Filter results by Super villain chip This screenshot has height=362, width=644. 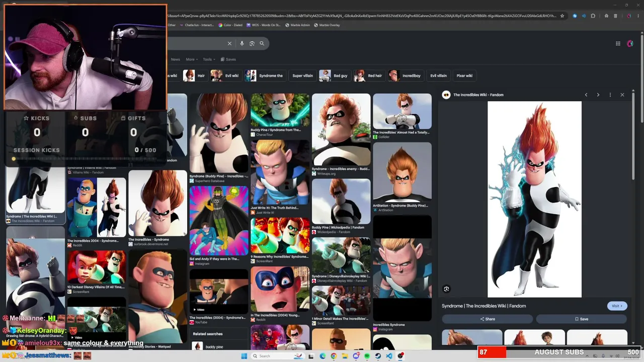302,75
